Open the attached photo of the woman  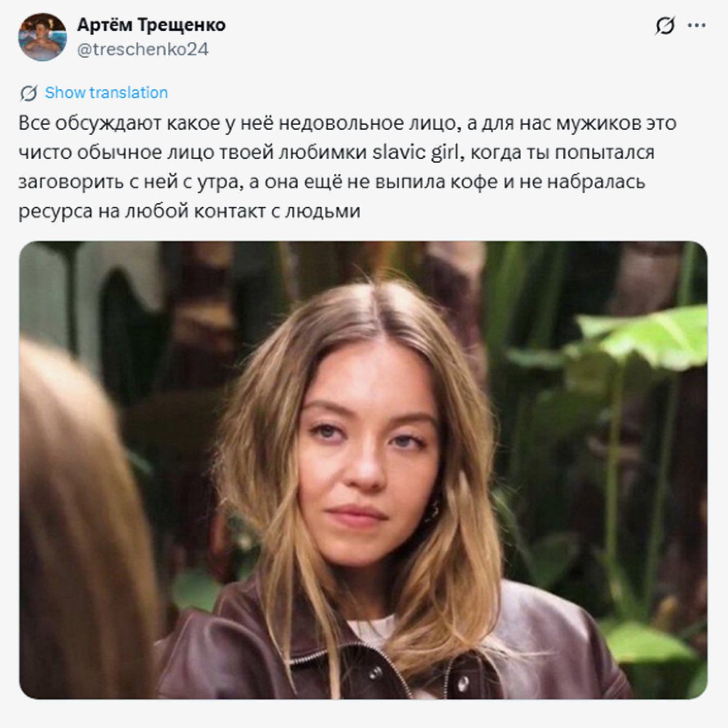363,470
